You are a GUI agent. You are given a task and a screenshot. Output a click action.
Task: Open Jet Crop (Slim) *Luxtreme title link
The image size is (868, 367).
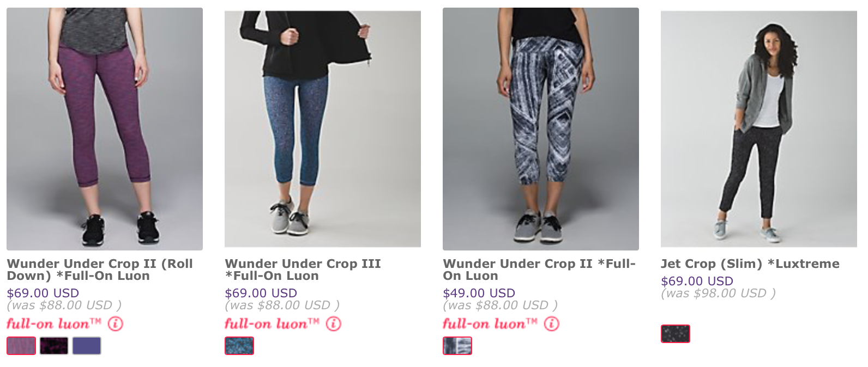[x=750, y=264]
